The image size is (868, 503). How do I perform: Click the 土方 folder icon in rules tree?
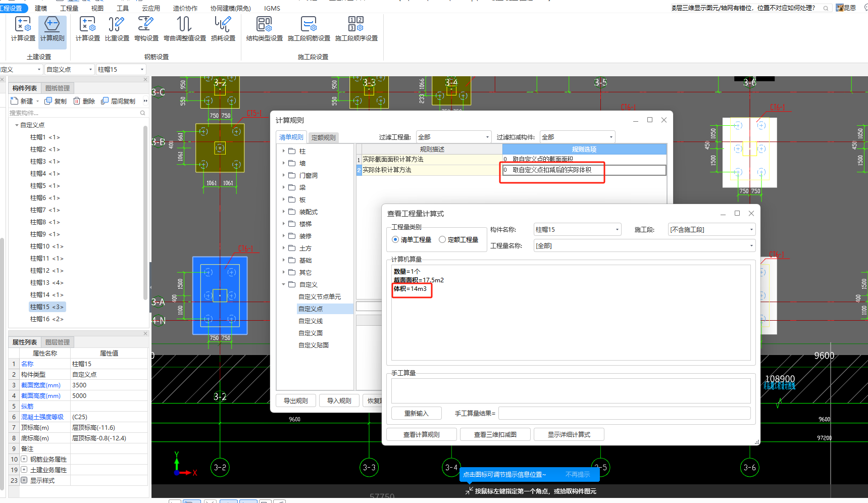pos(292,248)
